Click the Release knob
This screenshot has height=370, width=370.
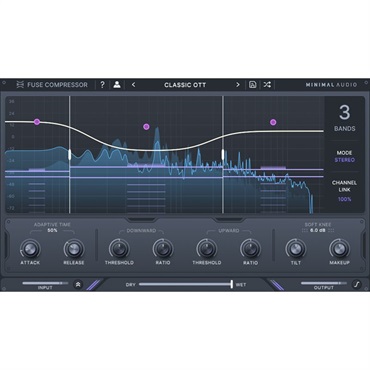pyautogui.click(x=74, y=249)
